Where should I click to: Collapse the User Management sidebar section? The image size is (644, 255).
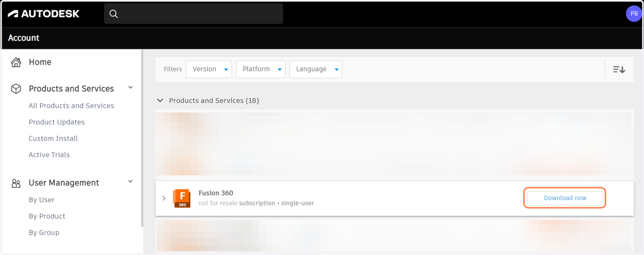click(x=130, y=183)
